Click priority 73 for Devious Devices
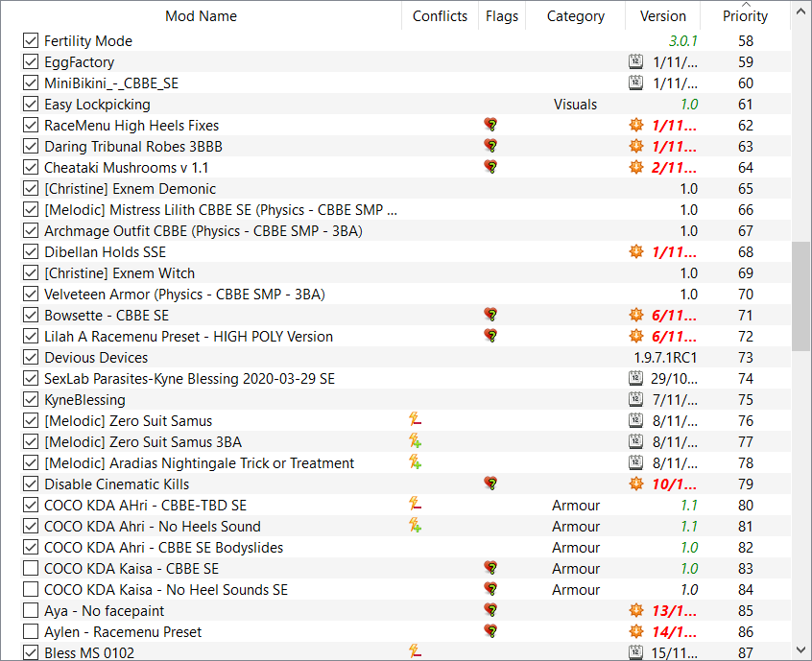The width and height of the screenshot is (812, 661). [746, 357]
